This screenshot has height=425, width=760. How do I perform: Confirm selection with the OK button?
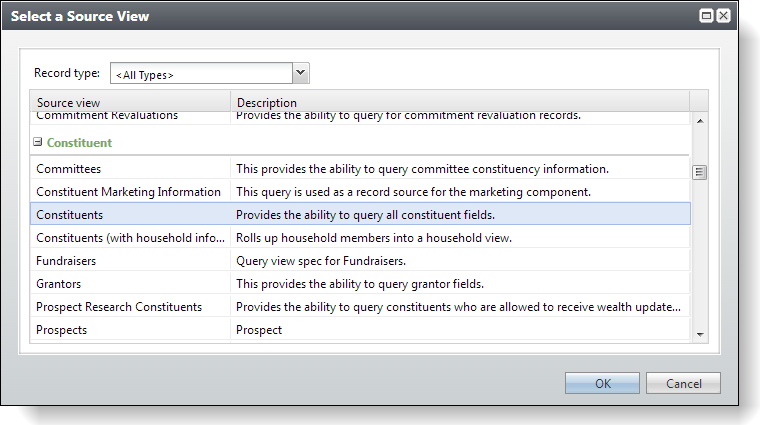(602, 383)
